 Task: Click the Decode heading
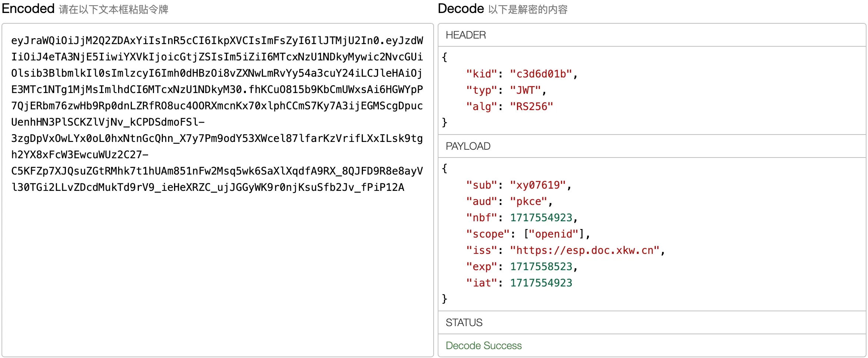[461, 9]
